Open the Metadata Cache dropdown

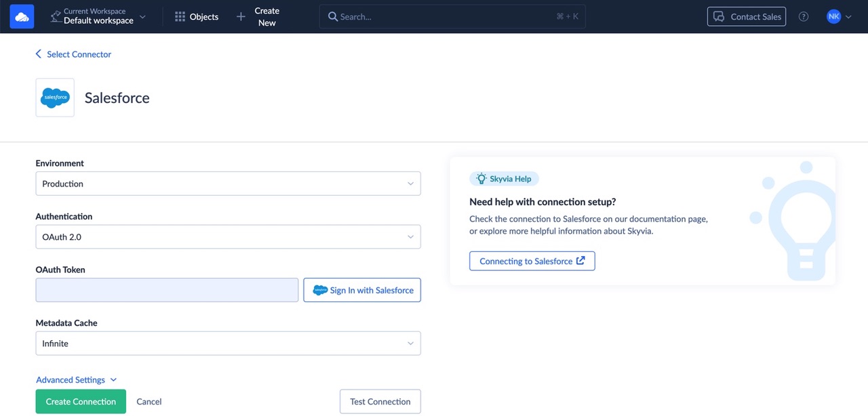(228, 344)
